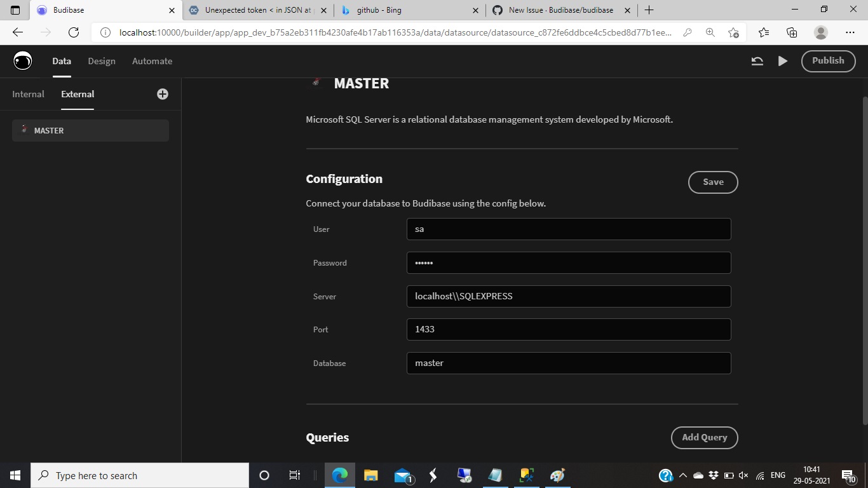Screen dimensions: 868x488
Task: Click inside the Port input field
Action: pos(568,329)
